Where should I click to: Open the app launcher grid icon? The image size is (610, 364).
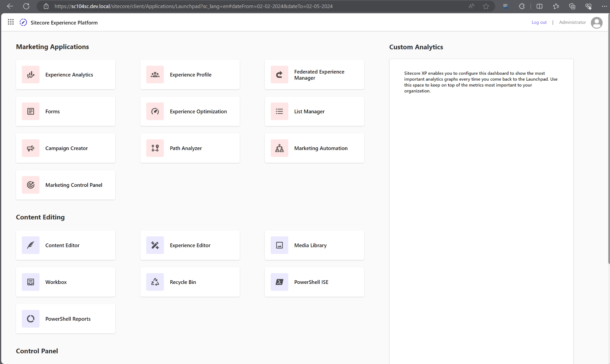click(x=11, y=22)
